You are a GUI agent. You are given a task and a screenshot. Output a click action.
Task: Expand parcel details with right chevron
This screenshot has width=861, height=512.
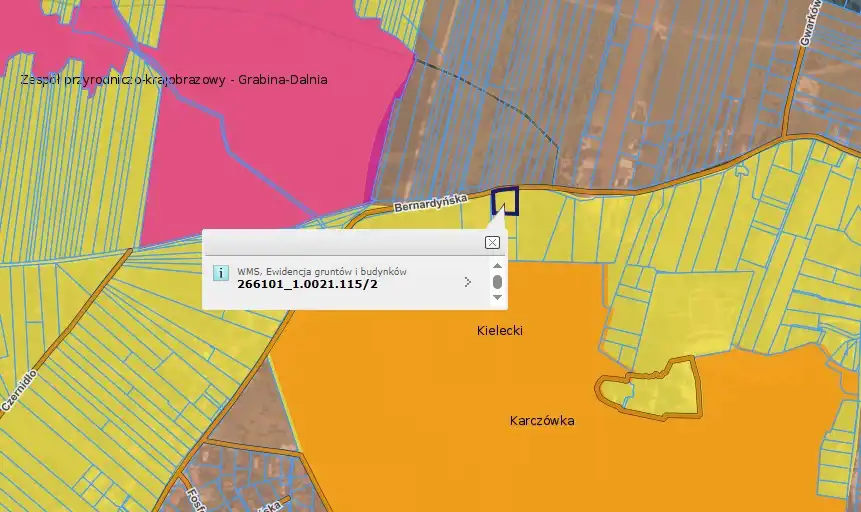pos(468,282)
